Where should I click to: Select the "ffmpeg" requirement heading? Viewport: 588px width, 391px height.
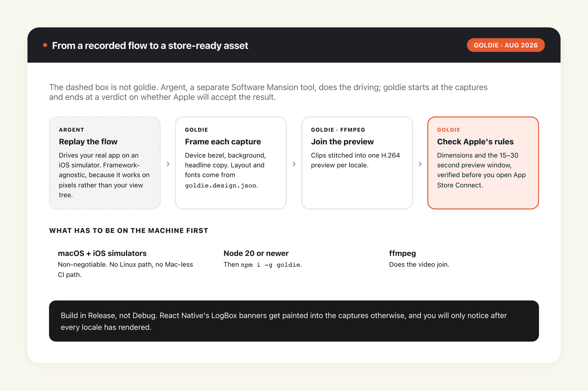402,253
